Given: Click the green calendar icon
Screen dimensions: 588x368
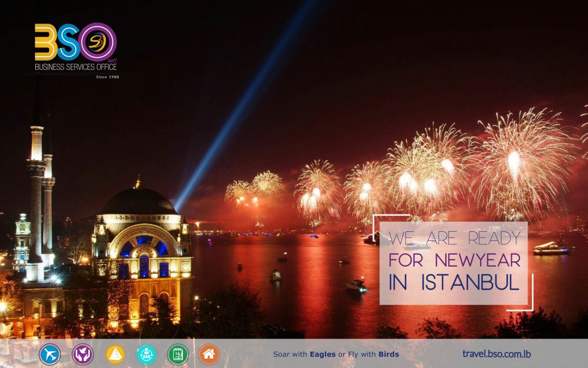Looking at the screenshot, I should pyautogui.click(x=177, y=354).
